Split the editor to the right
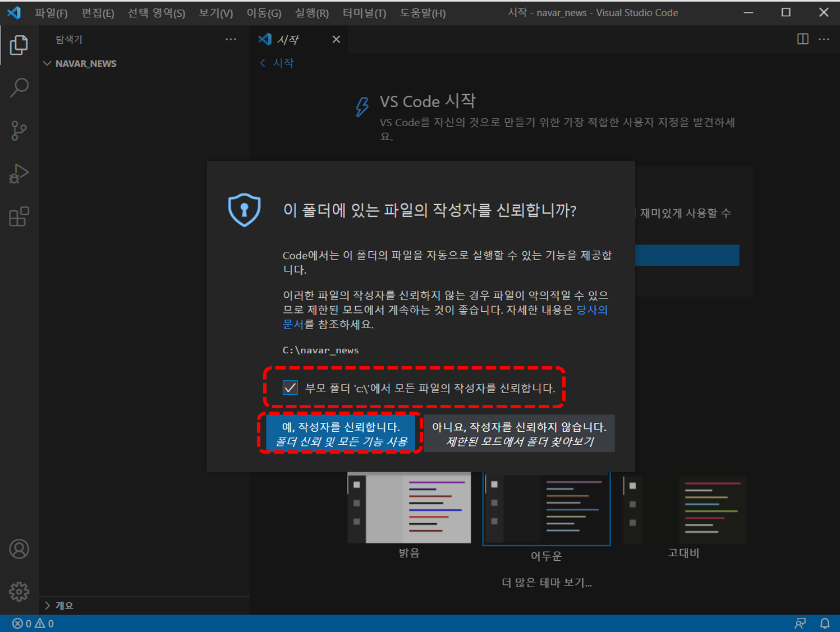The height and width of the screenshot is (632, 840). click(x=803, y=39)
